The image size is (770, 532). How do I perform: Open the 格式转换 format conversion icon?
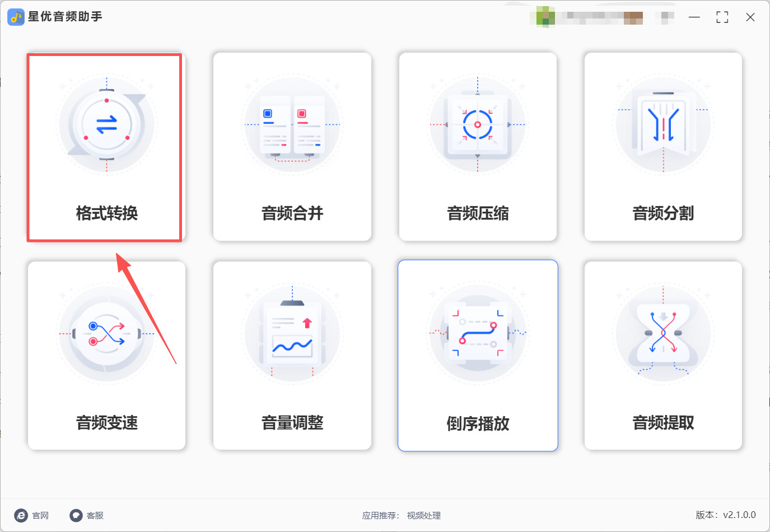[x=106, y=124]
